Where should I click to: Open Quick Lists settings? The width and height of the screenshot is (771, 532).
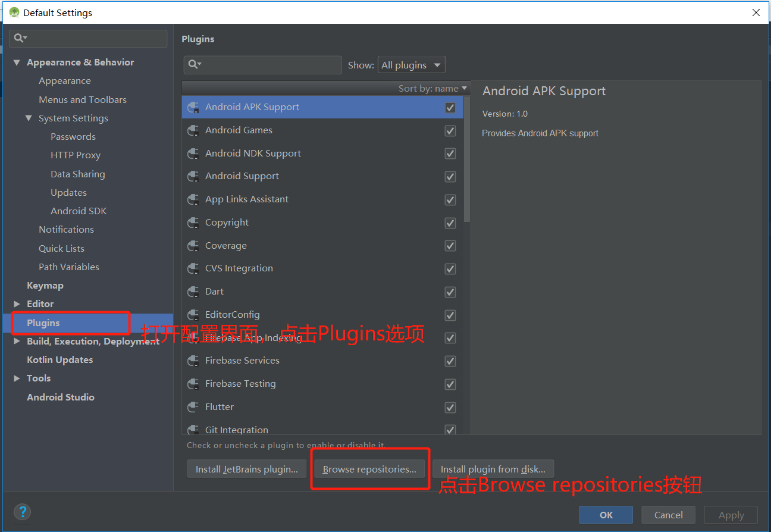pyautogui.click(x=62, y=249)
